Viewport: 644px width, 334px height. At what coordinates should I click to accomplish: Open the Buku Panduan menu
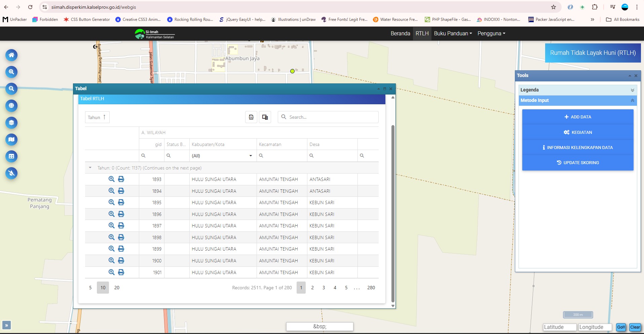click(x=453, y=34)
